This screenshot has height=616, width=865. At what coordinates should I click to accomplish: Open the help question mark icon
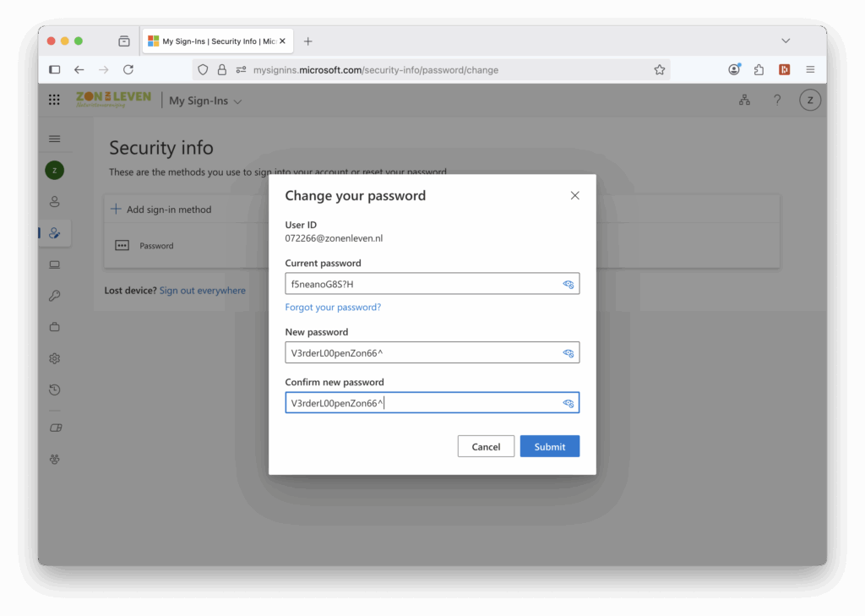point(777,100)
